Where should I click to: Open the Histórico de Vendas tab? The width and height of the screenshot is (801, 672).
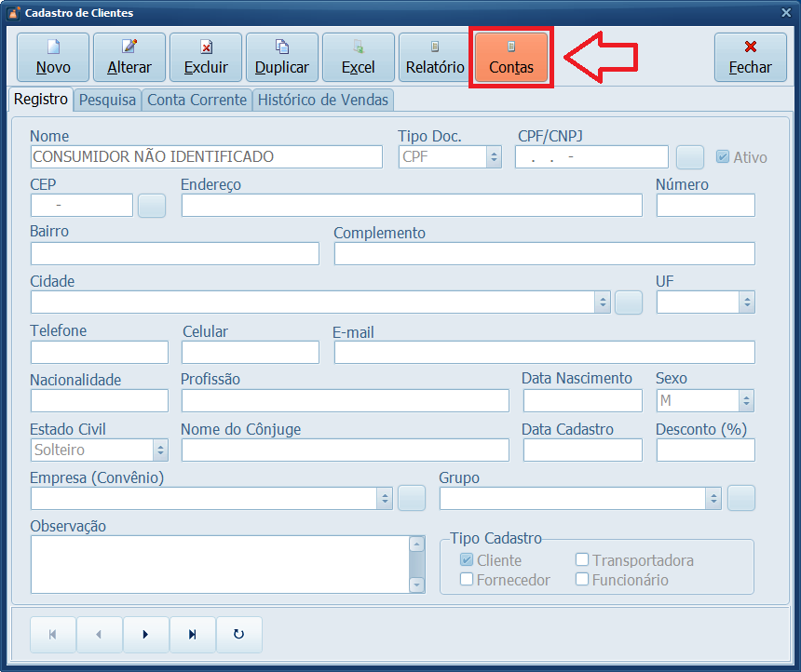(323, 101)
